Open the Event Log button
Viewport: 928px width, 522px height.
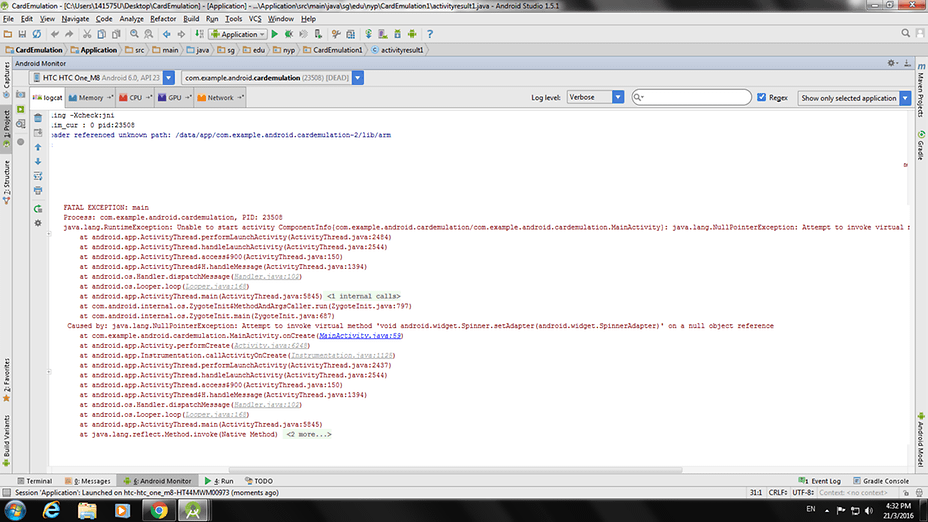(820, 481)
